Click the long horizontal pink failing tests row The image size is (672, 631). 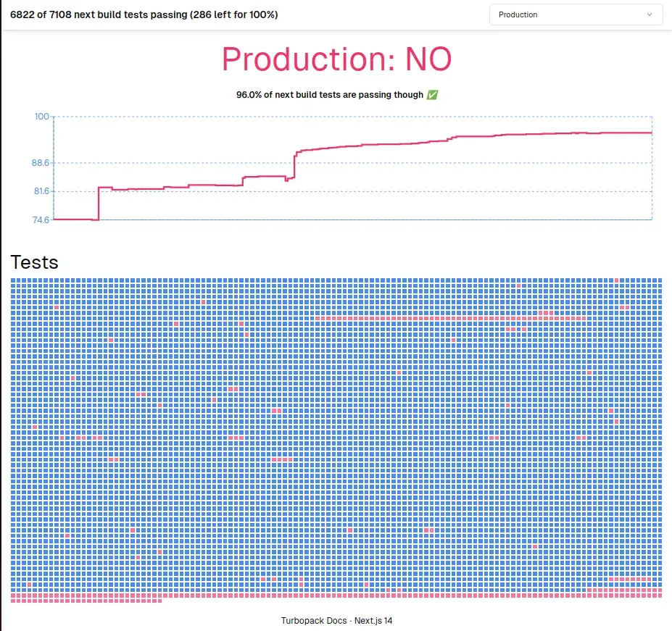click(x=449, y=318)
